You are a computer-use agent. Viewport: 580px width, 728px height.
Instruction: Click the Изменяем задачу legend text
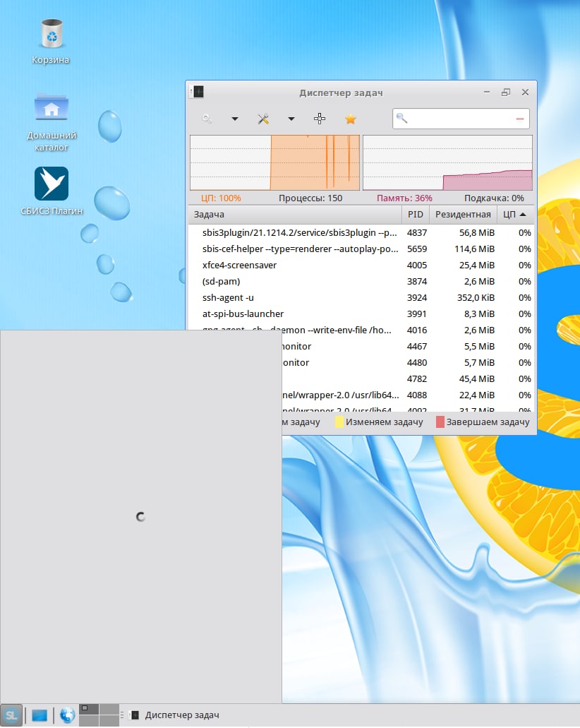coord(384,422)
